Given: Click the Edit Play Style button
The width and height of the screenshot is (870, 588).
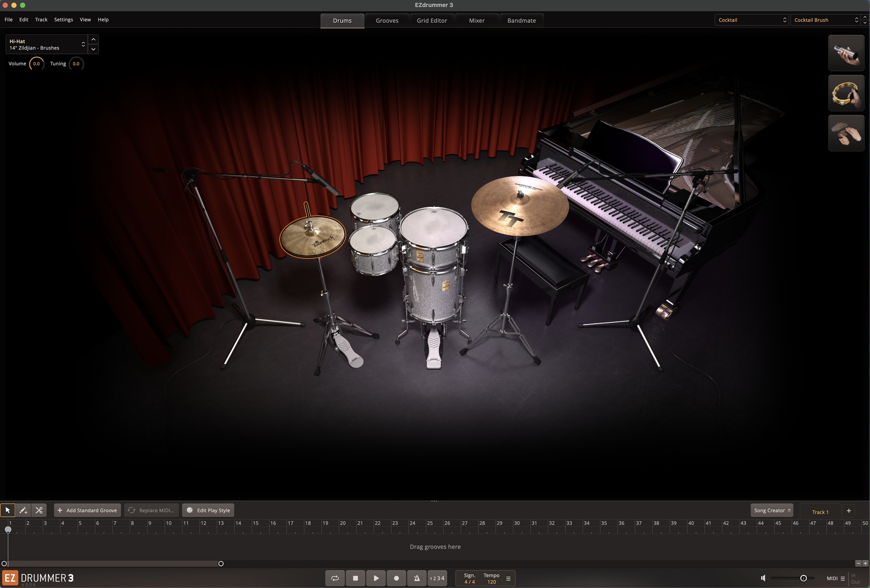Looking at the screenshot, I should coord(208,510).
